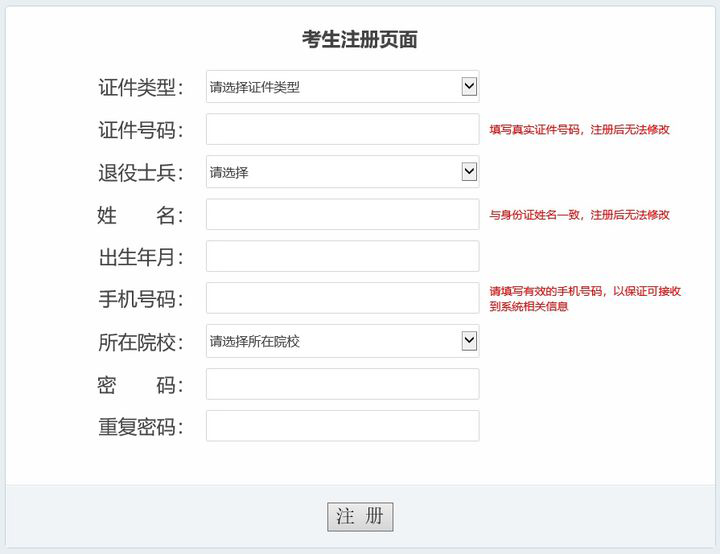Focus the 姓名 text field

point(342,214)
